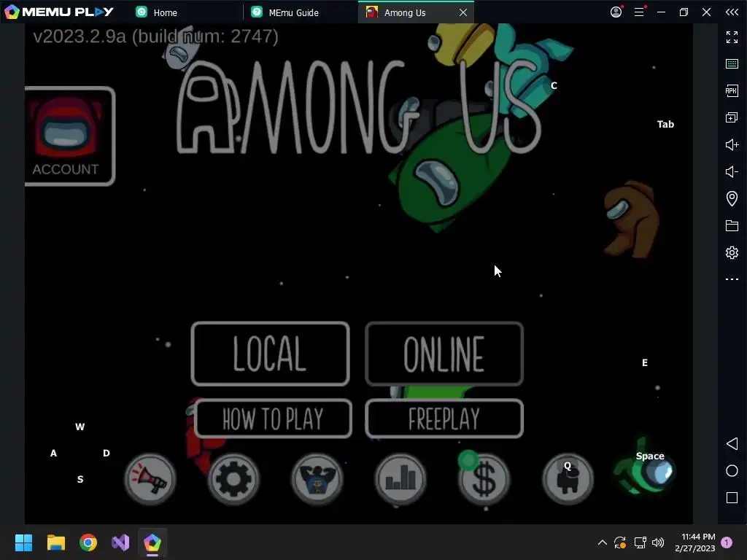The image size is (747, 560).
Task: Open Among Us settings gear icon
Action: [233, 479]
